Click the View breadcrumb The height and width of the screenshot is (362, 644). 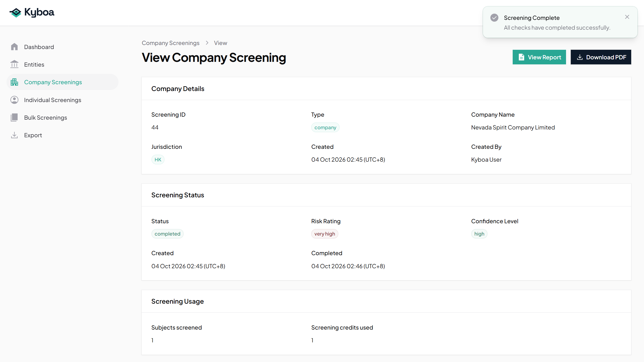(x=220, y=43)
